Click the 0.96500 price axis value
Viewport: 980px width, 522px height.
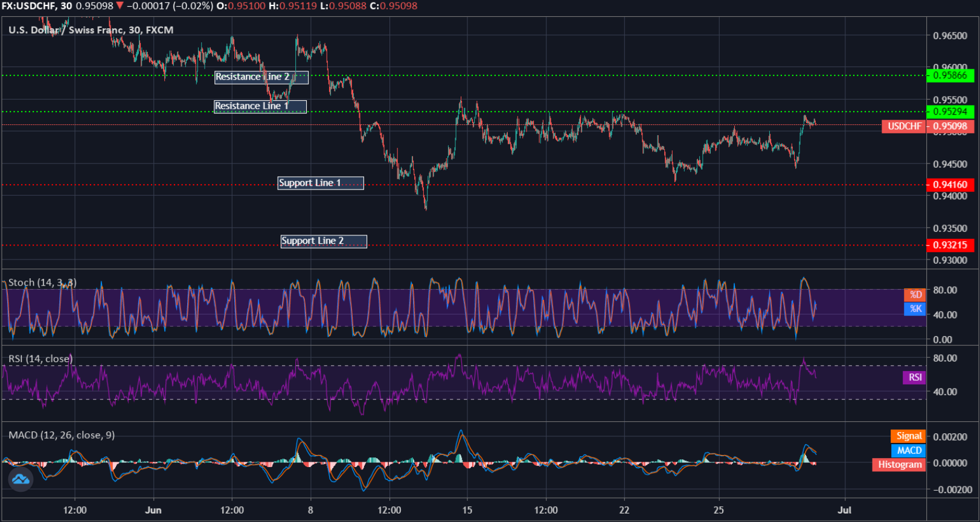950,36
